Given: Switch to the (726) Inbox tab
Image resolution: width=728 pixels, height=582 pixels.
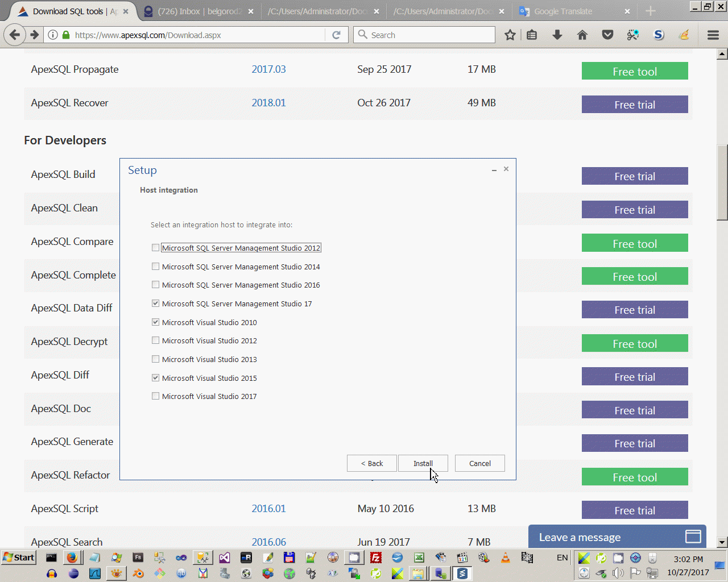Looking at the screenshot, I should point(199,11).
